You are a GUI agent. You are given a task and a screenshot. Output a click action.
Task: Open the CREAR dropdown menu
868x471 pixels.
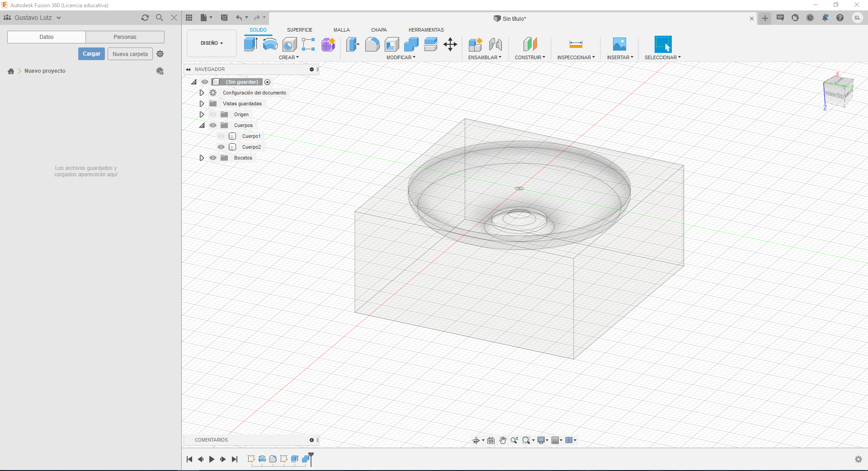289,57
